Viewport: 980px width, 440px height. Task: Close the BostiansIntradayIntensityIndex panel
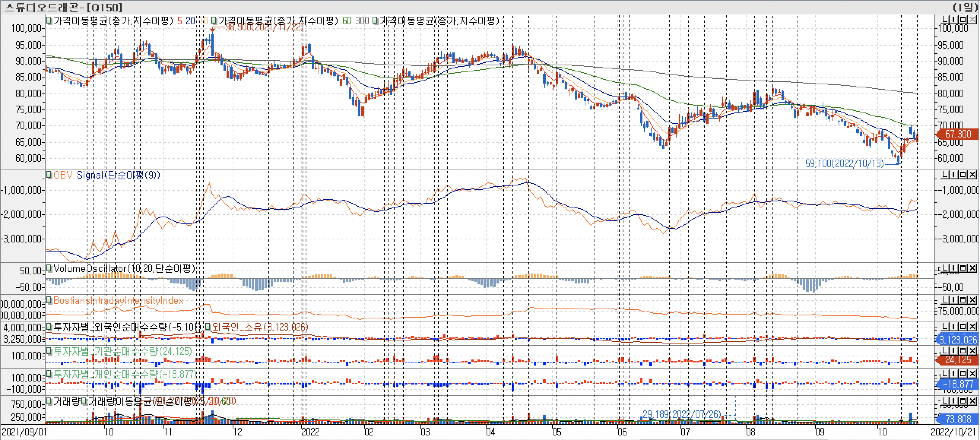coord(972,300)
